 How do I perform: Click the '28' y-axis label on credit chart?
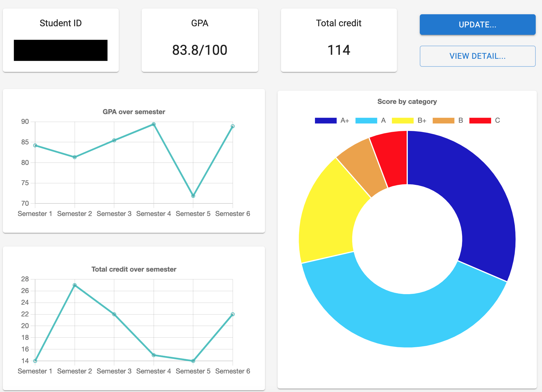click(x=25, y=279)
